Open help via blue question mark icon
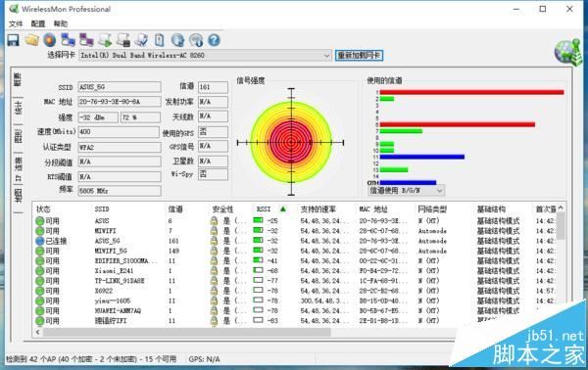The image size is (588, 370). click(214, 40)
